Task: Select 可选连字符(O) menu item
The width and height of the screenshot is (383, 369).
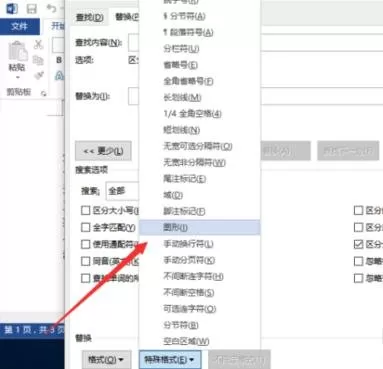Action: [x=200, y=309]
